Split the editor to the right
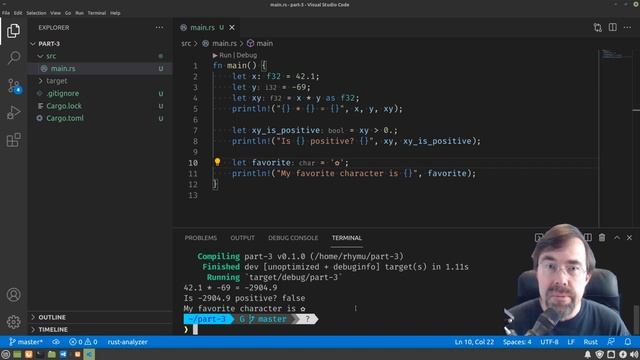The height and width of the screenshot is (360, 640). [613, 27]
